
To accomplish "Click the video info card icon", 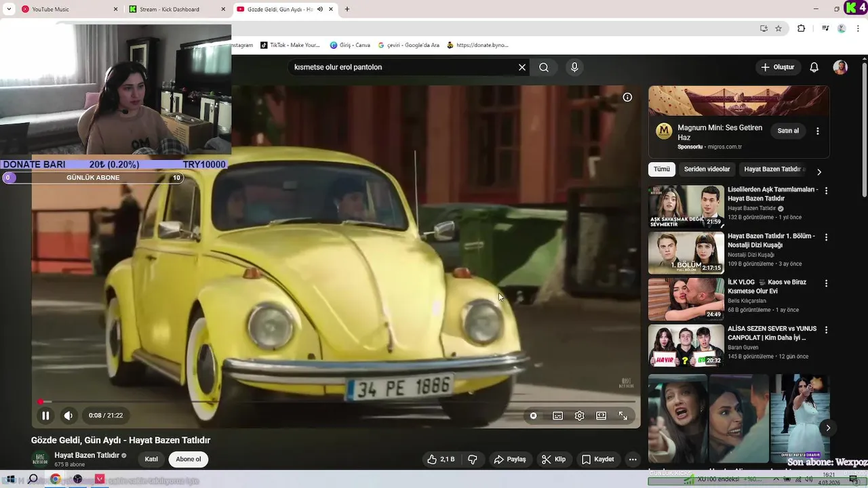I will (627, 98).
